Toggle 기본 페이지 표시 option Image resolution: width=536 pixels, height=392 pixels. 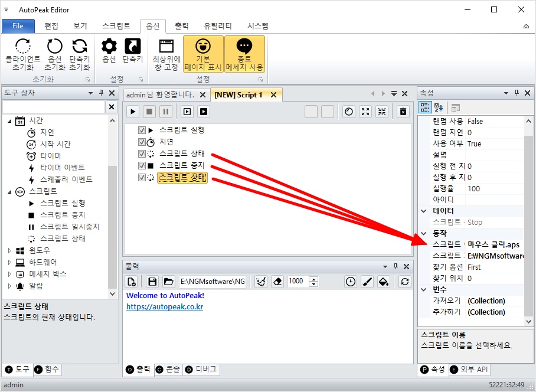[x=203, y=54]
